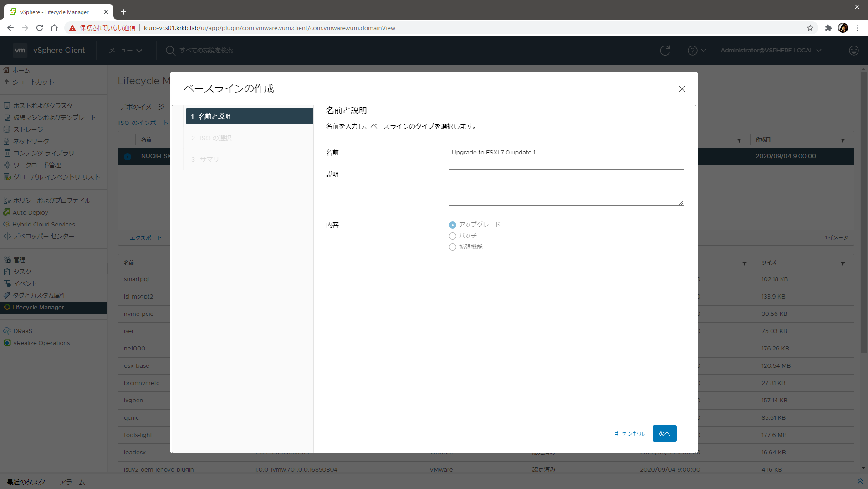Viewport: 868px width, 489px height.
Task: Select the パッチ radio option
Action: click(x=453, y=236)
